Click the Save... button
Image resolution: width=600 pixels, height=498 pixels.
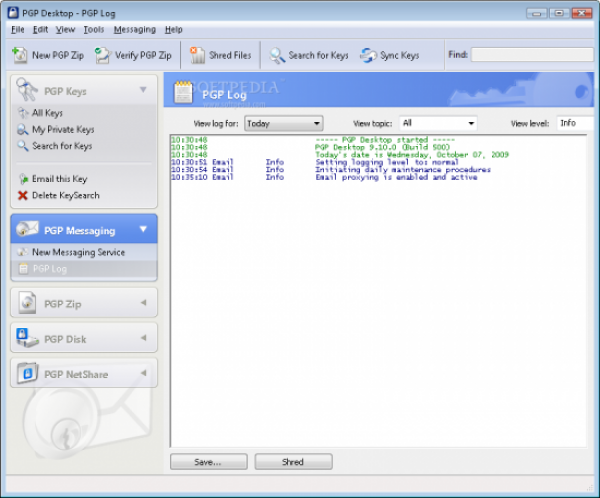point(209,462)
